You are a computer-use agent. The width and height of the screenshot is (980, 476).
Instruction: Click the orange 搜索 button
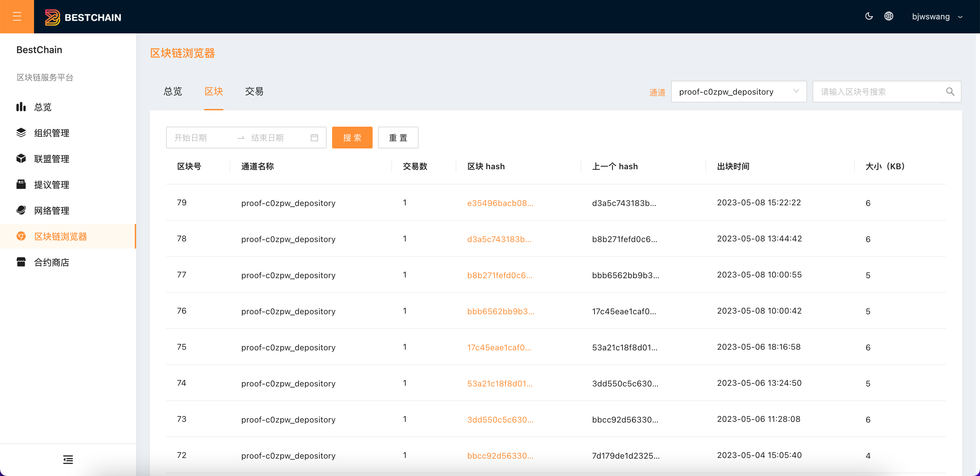352,138
